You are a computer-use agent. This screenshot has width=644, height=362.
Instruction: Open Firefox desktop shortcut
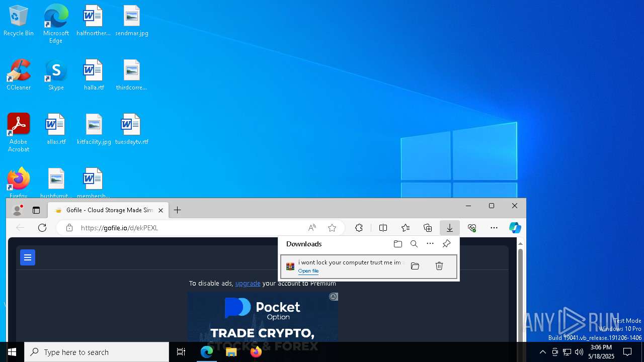(19, 183)
